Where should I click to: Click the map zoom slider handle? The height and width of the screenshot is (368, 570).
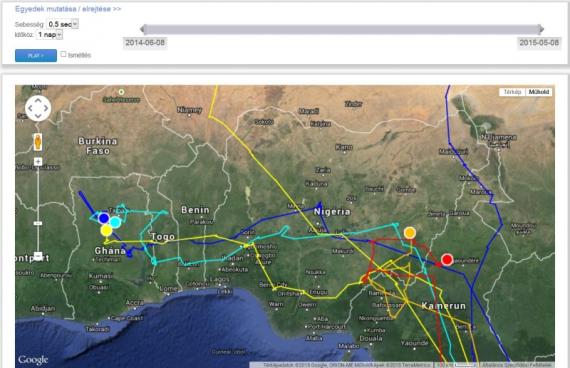pos(38,223)
